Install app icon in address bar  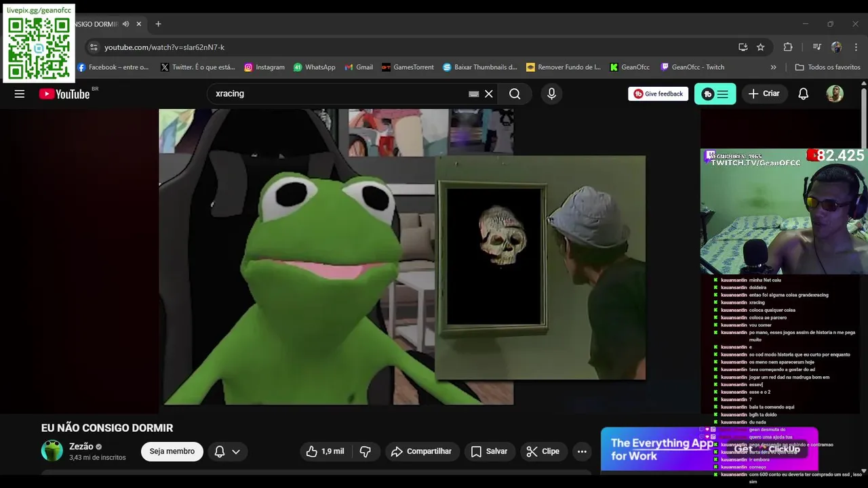(743, 47)
